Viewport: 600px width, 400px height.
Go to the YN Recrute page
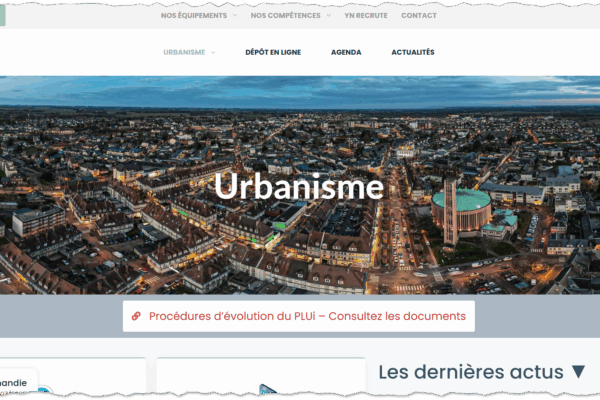point(364,16)
